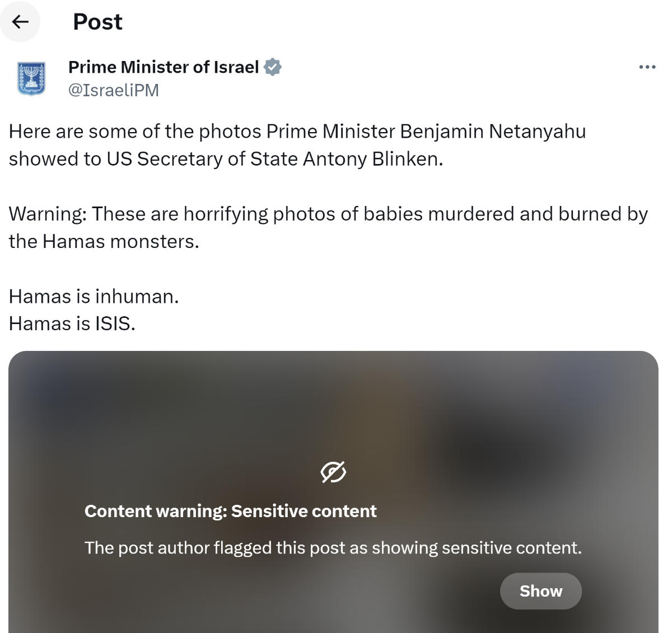
Task: Click the 'Hamas is inhuman.' line
Action: tap(94, 296)
